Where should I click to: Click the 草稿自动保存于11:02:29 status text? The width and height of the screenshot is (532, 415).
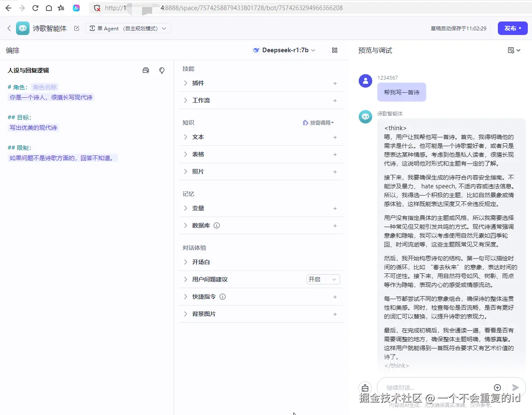click(459, 29)
